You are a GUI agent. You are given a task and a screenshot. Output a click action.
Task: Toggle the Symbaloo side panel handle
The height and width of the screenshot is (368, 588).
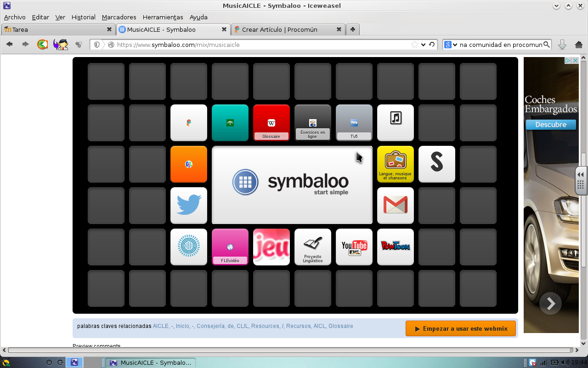(x=581, y=180)
